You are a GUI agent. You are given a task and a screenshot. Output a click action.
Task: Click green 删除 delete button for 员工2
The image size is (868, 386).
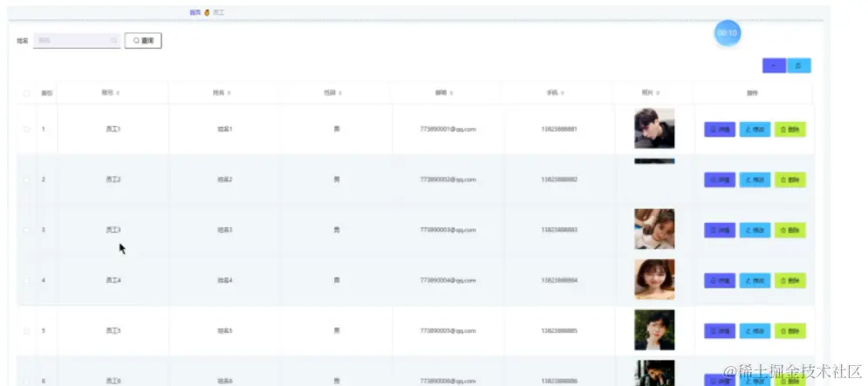coord(790,179)
